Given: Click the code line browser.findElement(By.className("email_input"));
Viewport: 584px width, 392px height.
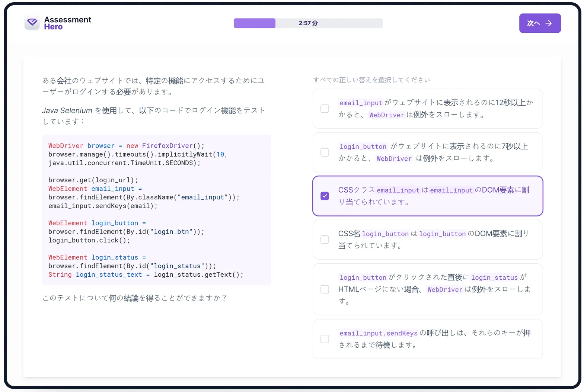Looking at the screenshot, I should point(144,197).
